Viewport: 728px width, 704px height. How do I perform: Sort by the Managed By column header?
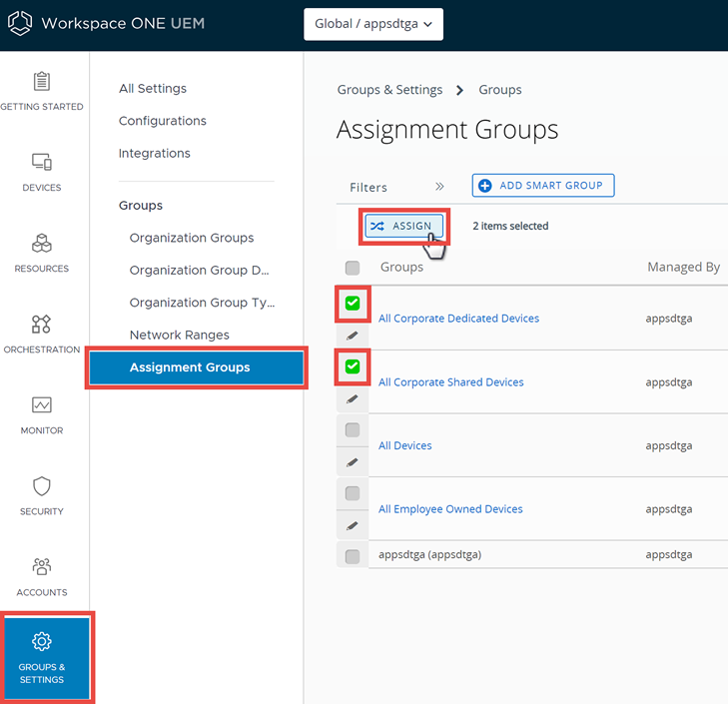(x=683, y=267)
